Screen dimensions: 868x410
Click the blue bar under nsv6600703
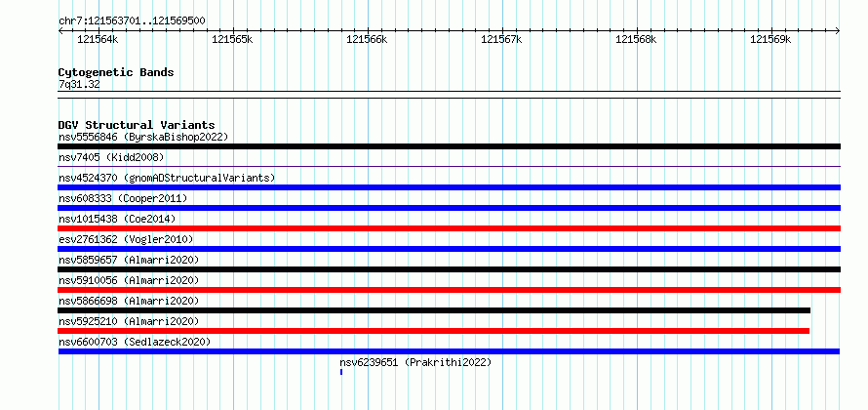(449, 351)
